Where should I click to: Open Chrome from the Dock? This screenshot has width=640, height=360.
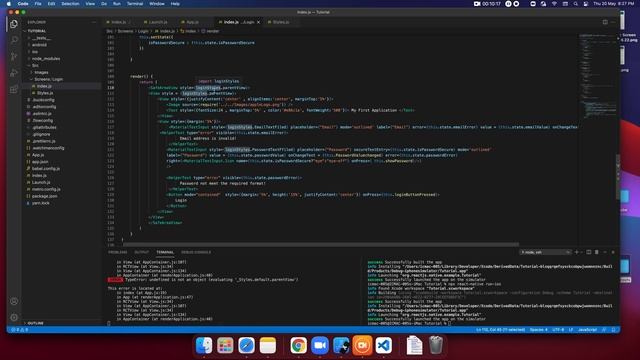point(299,345)
